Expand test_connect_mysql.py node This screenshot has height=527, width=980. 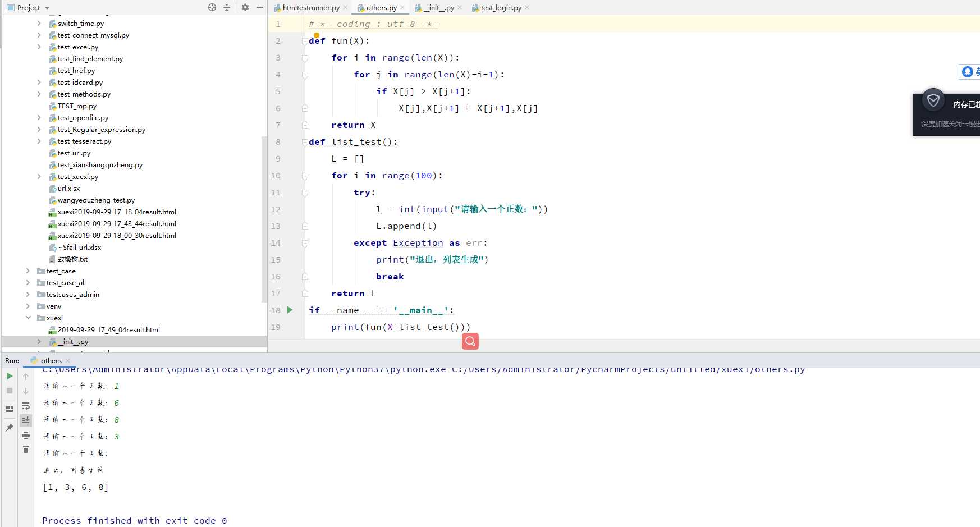coord(39,35)
